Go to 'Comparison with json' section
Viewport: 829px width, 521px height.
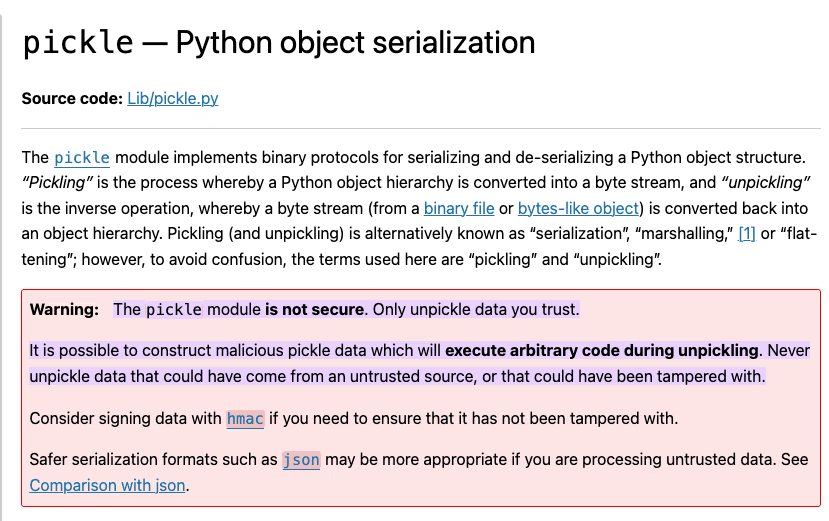click(107, 486)
